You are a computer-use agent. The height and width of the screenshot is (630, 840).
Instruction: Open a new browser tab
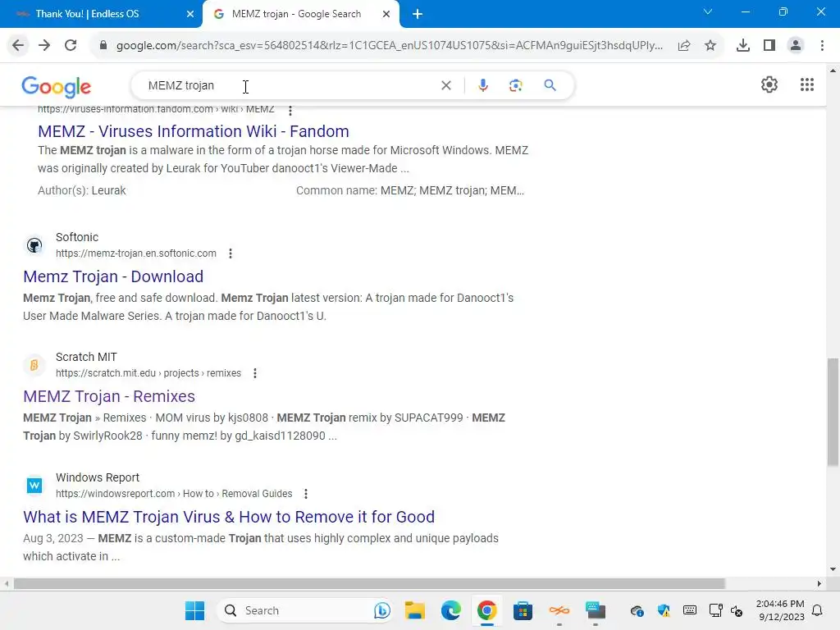tap(418, 14)
